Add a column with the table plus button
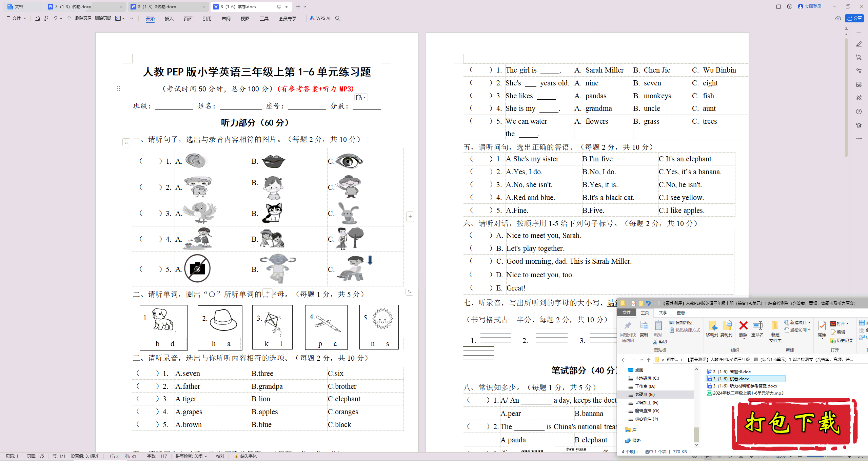This screenshot has width=868, height=461. point(410,217)
